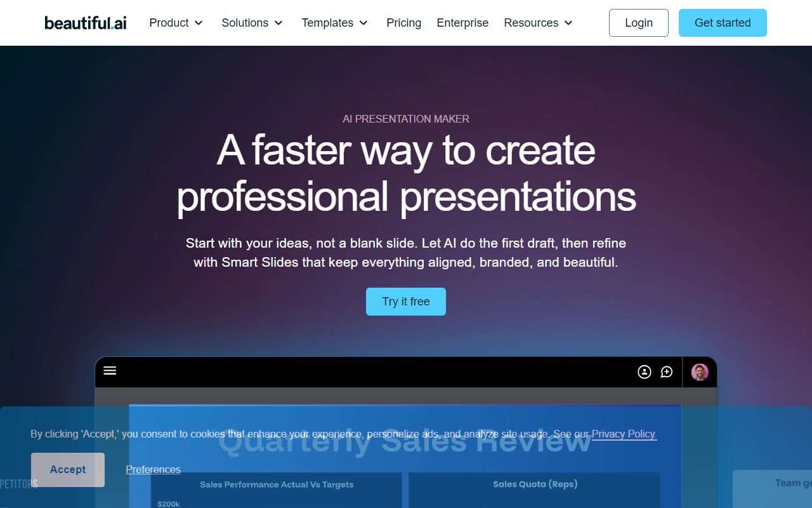The height and width of the screenshot is (508, 812).
Task: Expand the Product dropdown menu
Action: [x=176, y=23]
